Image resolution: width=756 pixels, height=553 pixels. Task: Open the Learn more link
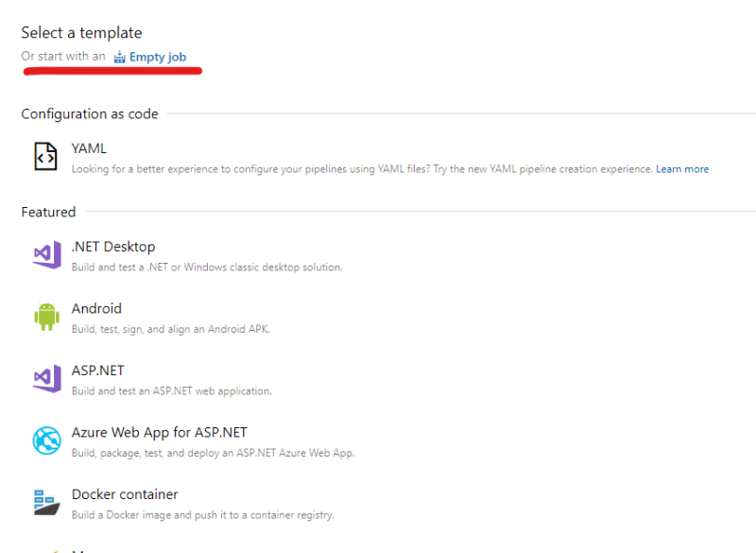[x=682, y=169]
